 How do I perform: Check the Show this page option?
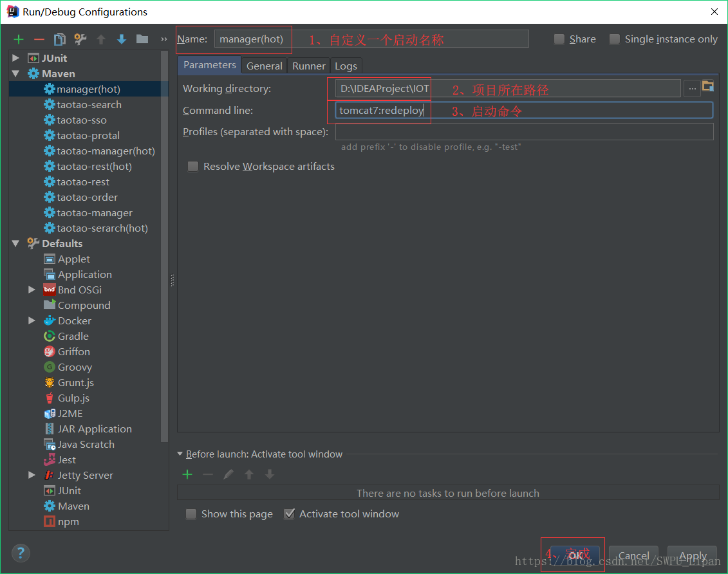pos(191,514)
